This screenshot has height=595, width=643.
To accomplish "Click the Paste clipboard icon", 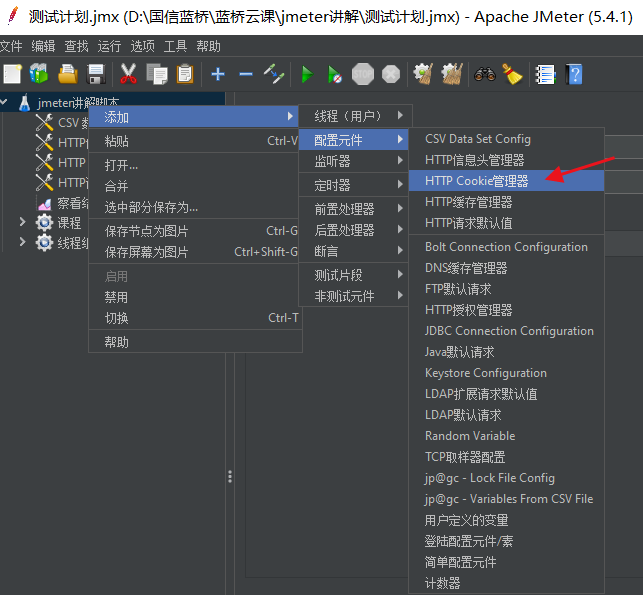I will point(185,74).
